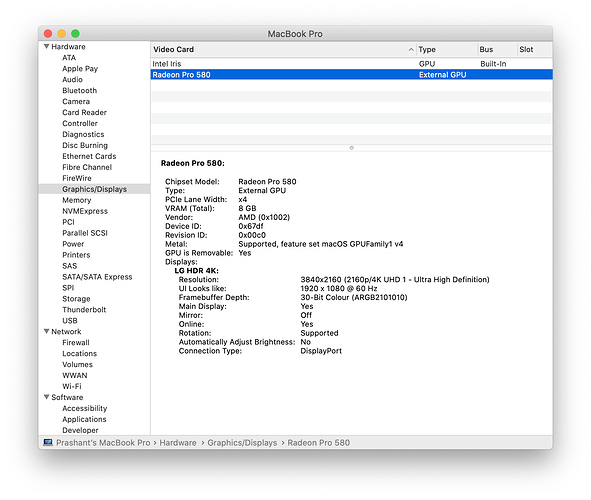
Task: Click Graphics/Displays in the path bar
Action: (x=242, y=442)
